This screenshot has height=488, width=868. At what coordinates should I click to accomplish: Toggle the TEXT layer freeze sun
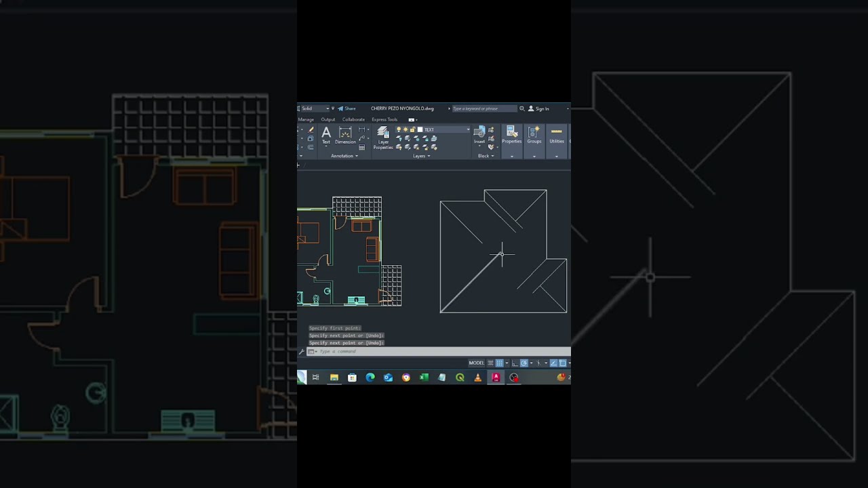point(406,129)
